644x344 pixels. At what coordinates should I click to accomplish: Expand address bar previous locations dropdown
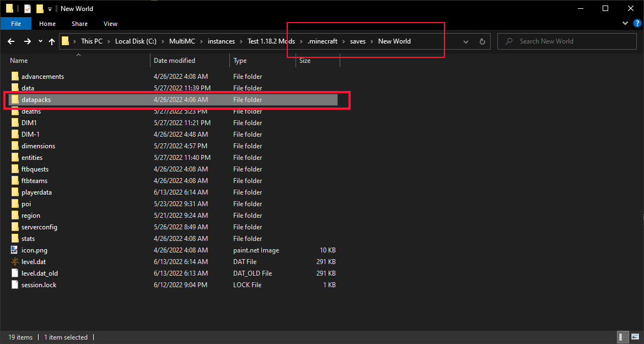click(466, 41)
